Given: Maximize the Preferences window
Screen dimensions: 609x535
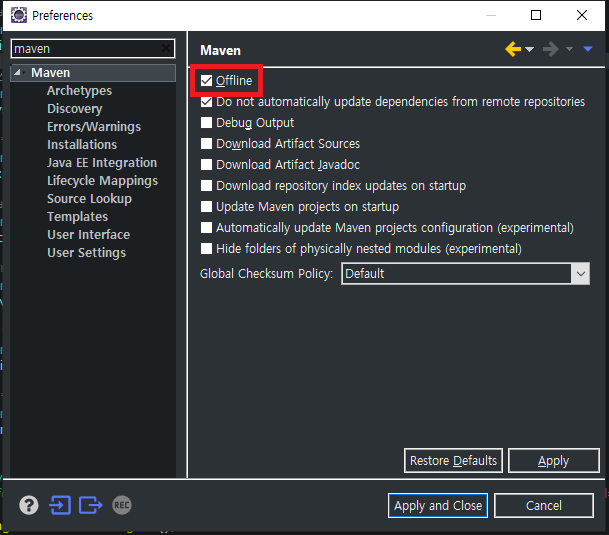Looking at the screenshot, I should coord(536,15).
